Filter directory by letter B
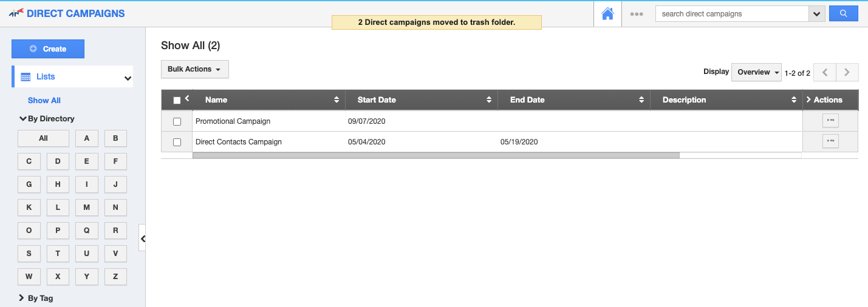The image size is (868, 307). tap(115, 138)
